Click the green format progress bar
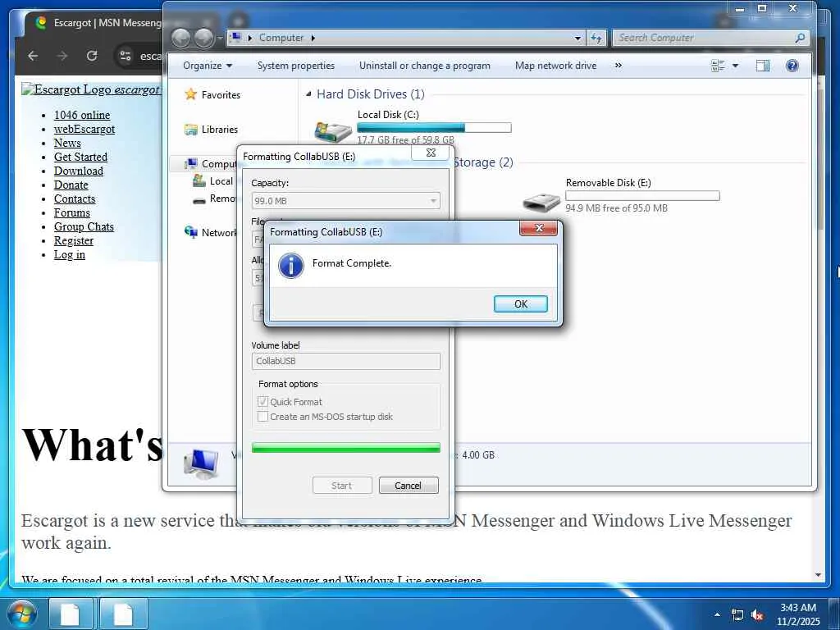Screen dimensions: 840x630 point(346,448)
